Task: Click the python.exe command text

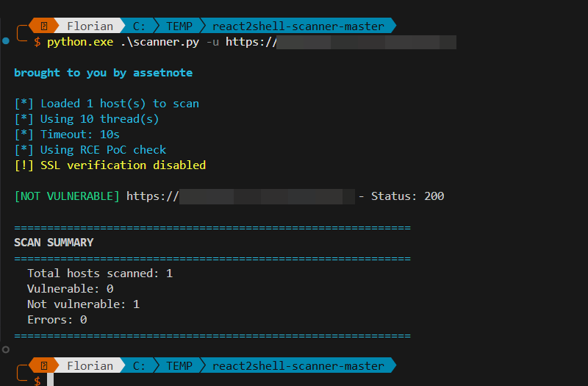Action: (80, 42)
